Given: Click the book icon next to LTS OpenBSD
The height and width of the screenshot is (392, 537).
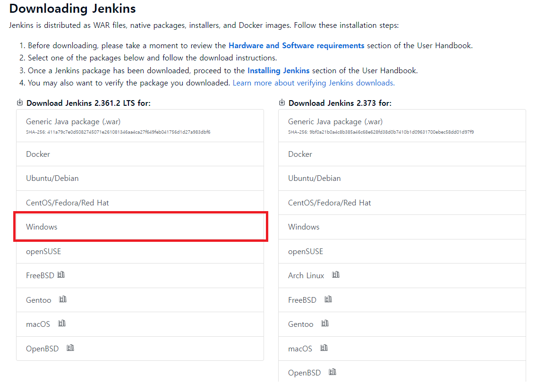Looking at the screenshot, I should coord(70,348).
